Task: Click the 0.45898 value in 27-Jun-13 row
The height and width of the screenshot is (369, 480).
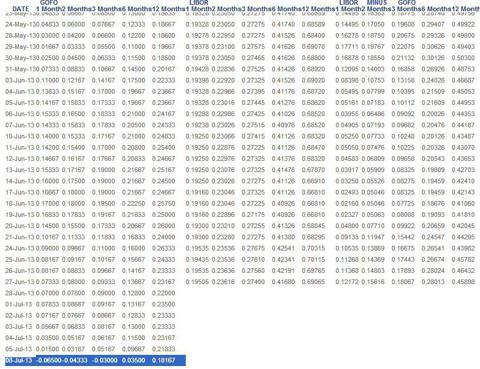Action: click(x=463, y=282)
